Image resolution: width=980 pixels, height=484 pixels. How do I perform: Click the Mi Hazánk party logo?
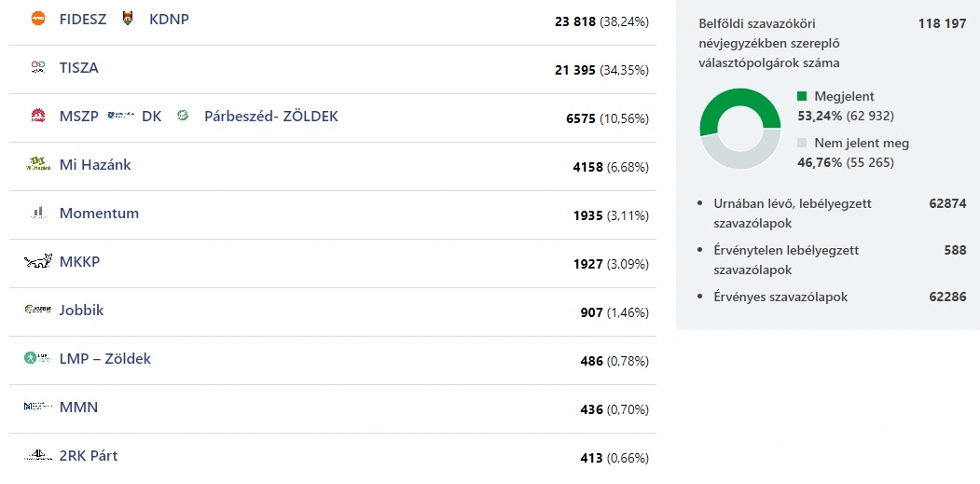[38, 164]
